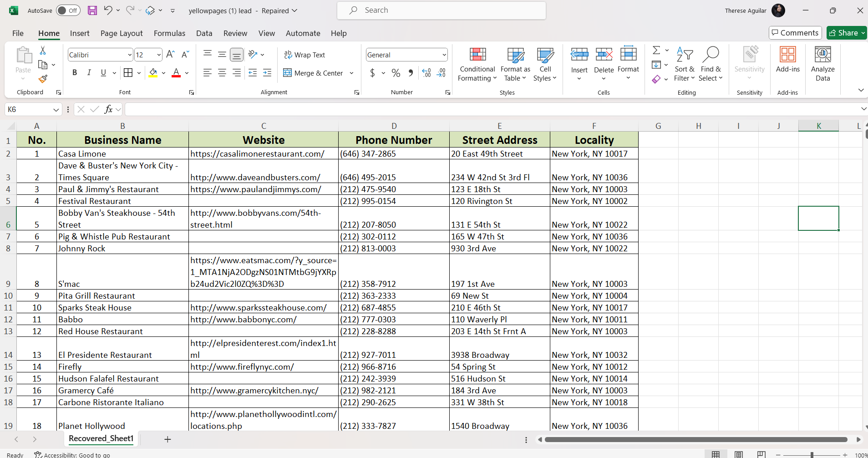Click the Increase Decimal icon

(426, 73)
